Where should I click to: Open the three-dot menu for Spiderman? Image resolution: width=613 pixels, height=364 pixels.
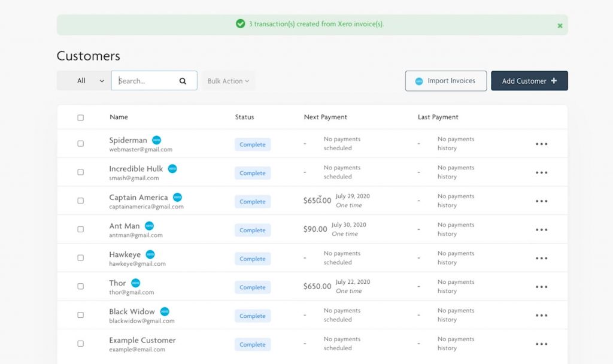pyautogui.click(x=541, y=144)
